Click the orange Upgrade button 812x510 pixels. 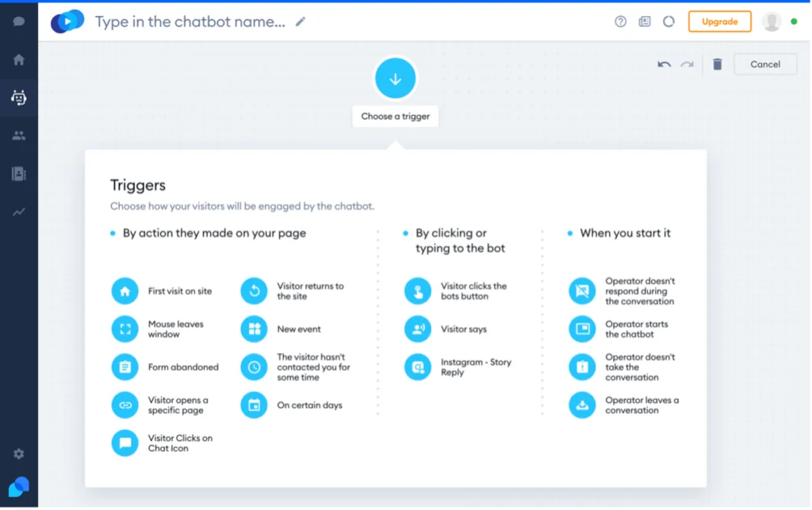click(x=719, y=21)
